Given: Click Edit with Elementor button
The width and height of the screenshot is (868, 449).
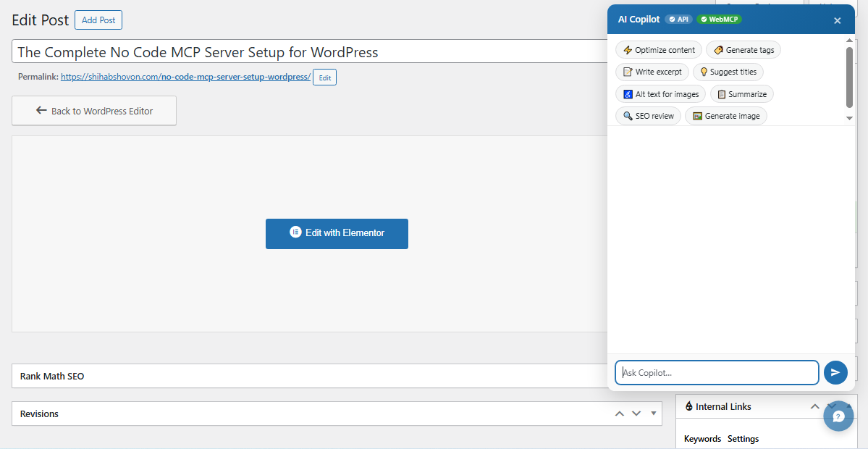Looking at the screenshot, I should coord(337,233).
